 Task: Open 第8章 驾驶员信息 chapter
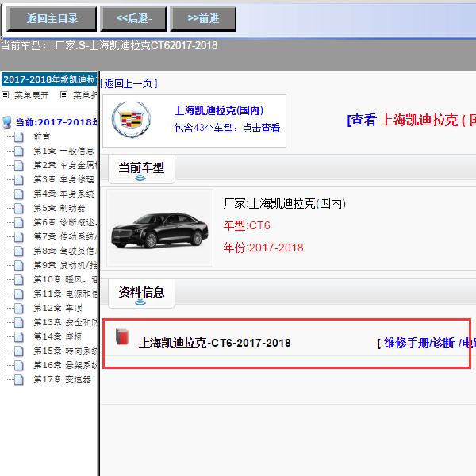[65, 251]
